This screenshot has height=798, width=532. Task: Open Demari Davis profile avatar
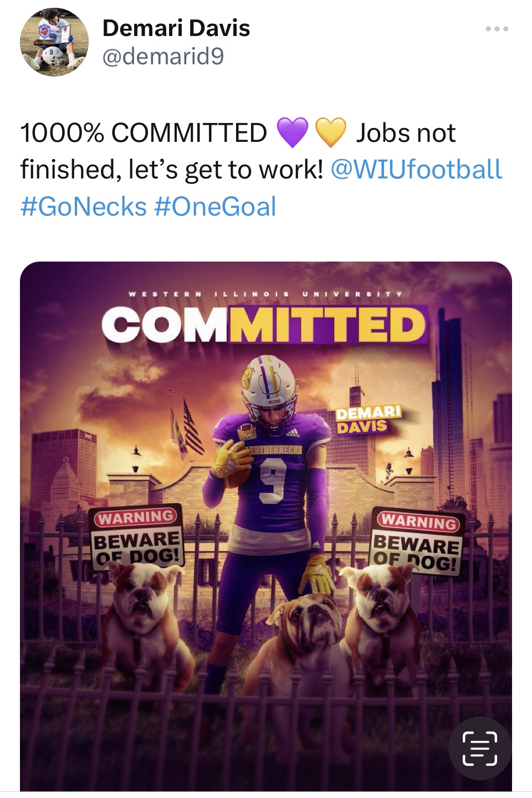pyautogui.click(x=54, y=42)
